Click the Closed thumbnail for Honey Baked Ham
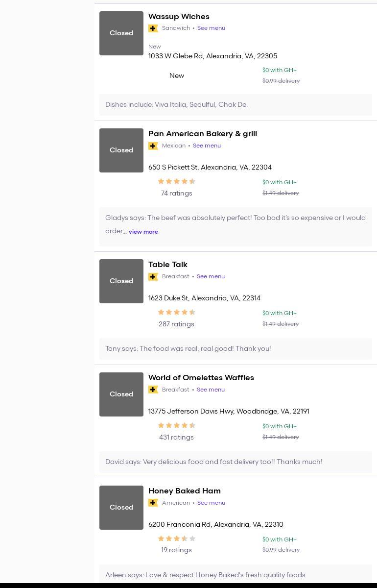The width and height of the screenshot is (377, 588). tap(121, 508)
